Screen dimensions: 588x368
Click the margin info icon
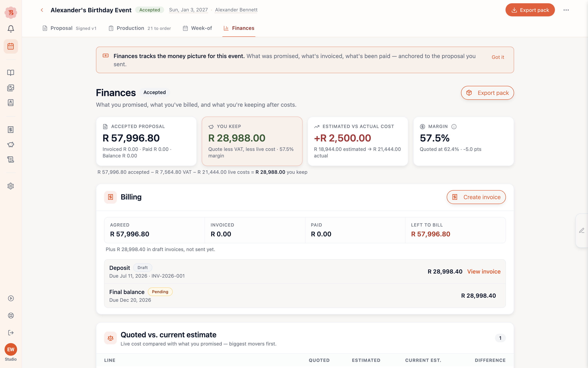click(454, 127)
